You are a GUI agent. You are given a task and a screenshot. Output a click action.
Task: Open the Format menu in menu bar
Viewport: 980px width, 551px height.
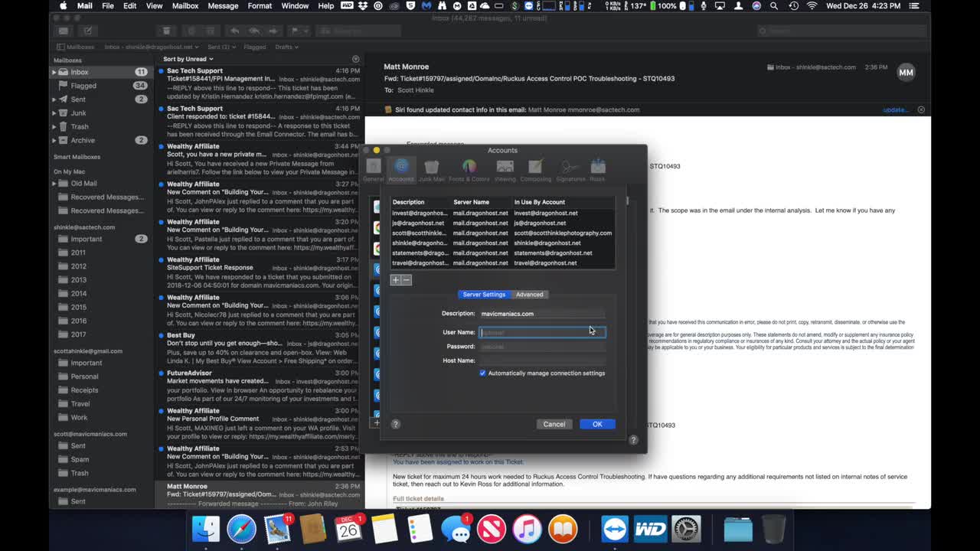[x=260, y=6]
